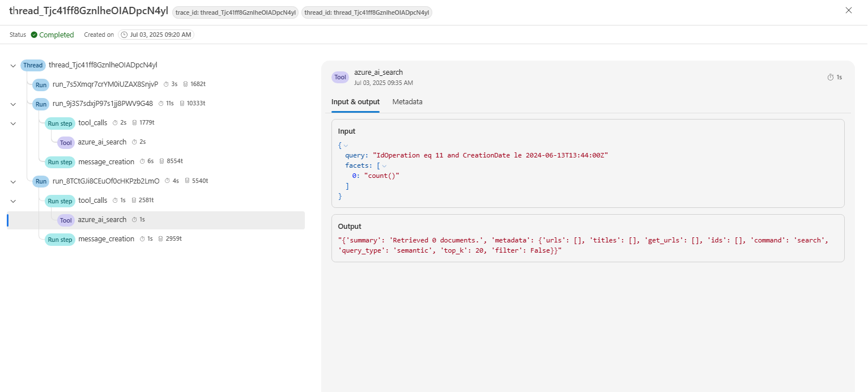Select the Input & output tab

pyautogui.click(x=355, y=102)
